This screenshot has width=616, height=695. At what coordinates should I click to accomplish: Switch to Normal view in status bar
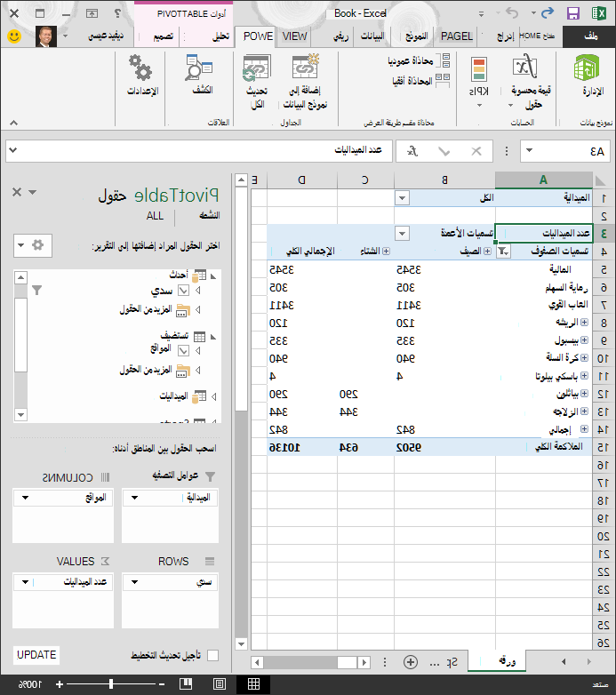(253, 684)
